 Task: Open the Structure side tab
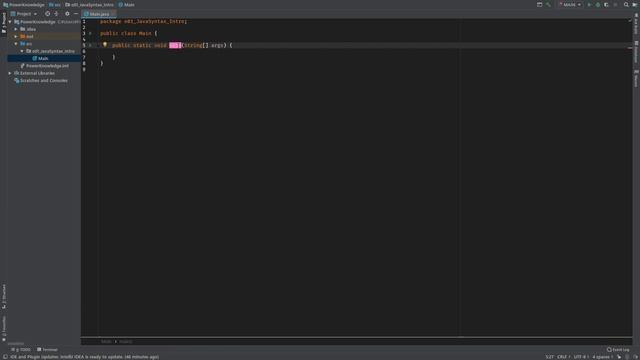click(4, 296)
